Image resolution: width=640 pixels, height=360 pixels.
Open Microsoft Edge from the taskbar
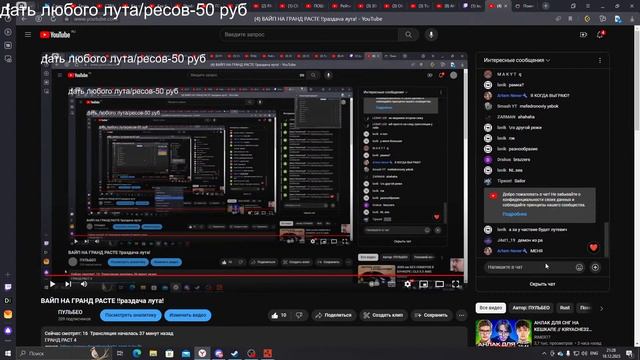[137, 353]
